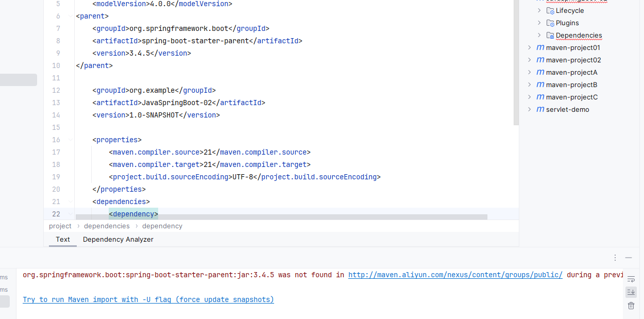The image size is (644, 319).
Task: Expand the maven-project02 module
Action: [529, 60]
